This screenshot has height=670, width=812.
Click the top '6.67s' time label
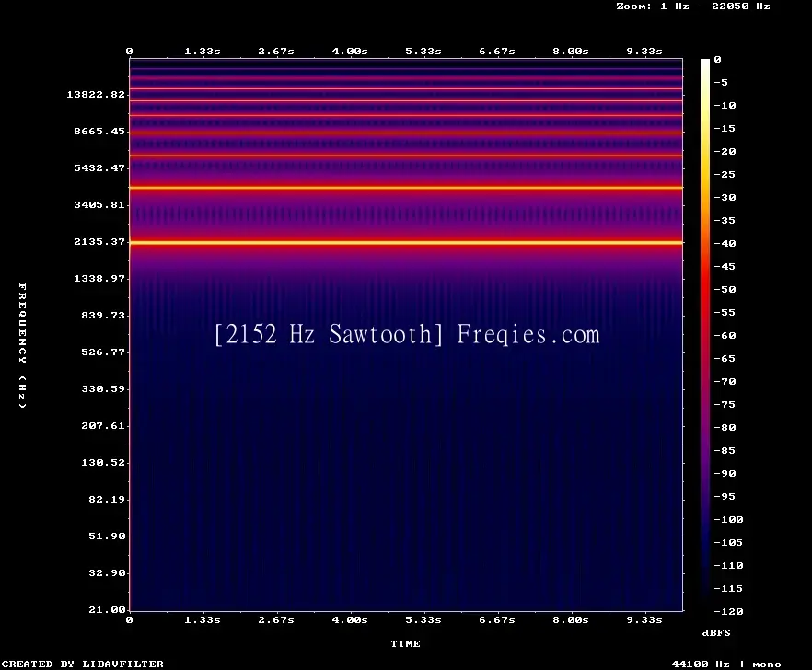click(x=497, y=51)
